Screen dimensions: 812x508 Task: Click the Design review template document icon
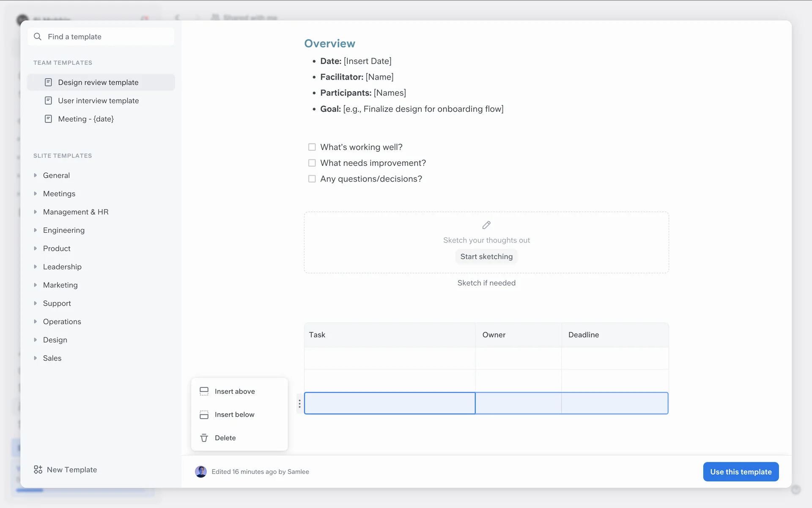coord(49,83)
